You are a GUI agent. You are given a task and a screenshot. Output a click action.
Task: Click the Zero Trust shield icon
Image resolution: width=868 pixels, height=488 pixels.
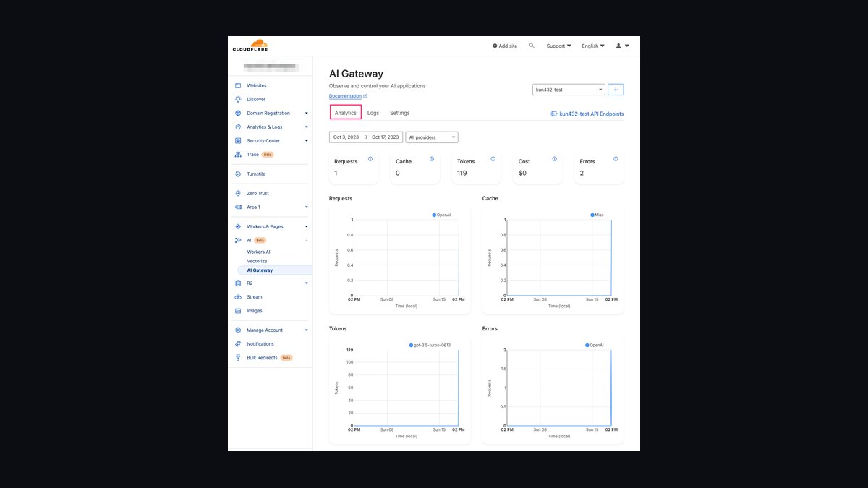[x=238, y=193]
